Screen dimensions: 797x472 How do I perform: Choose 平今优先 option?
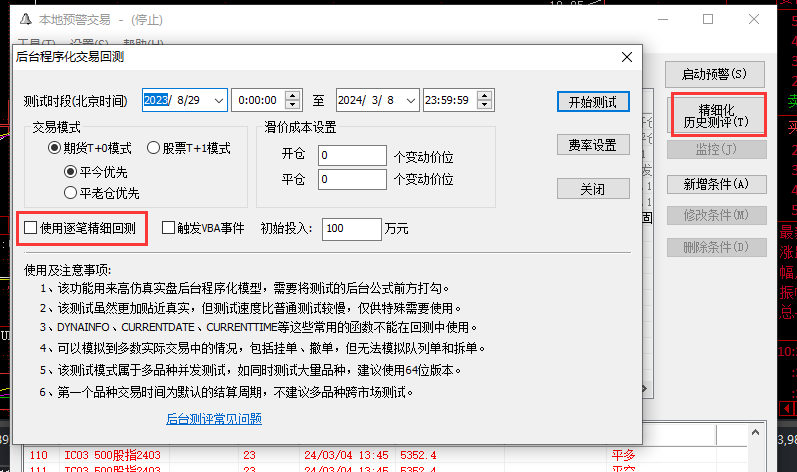pyautogui.click(x=70, y=172)
